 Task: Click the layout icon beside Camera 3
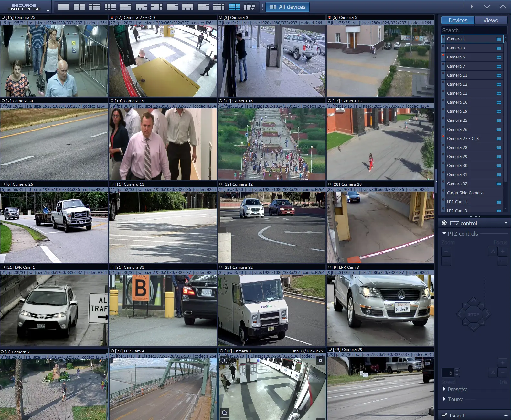(x=499, y=48)
